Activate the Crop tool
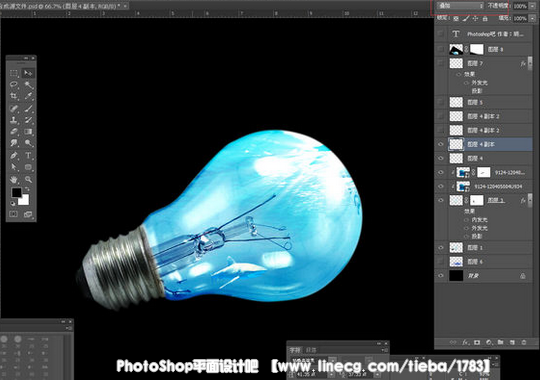540x383 pixels. coord(14,96)
